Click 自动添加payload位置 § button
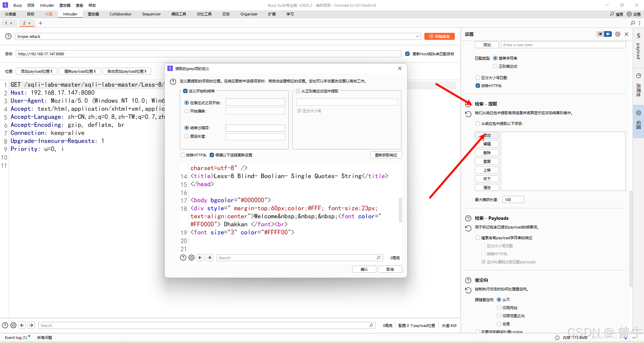The width and height of the screenshot is (644, 343). (x=126, y=71)
